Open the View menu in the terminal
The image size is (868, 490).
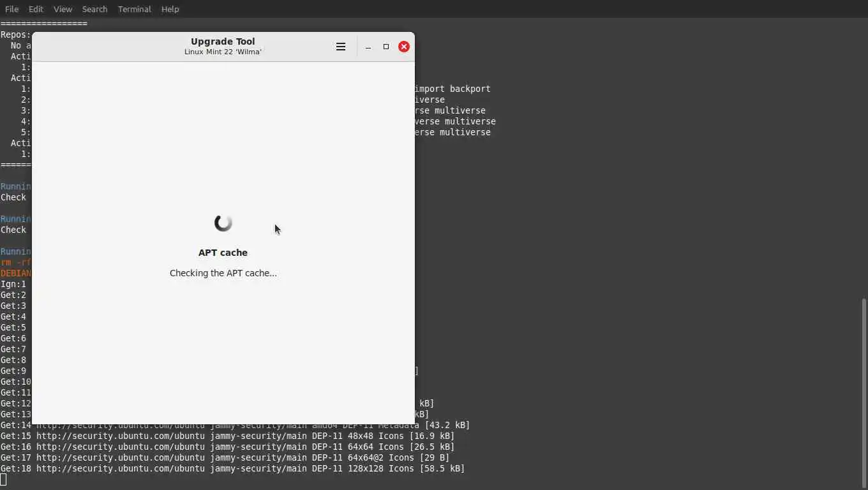[x=63, y=9]
